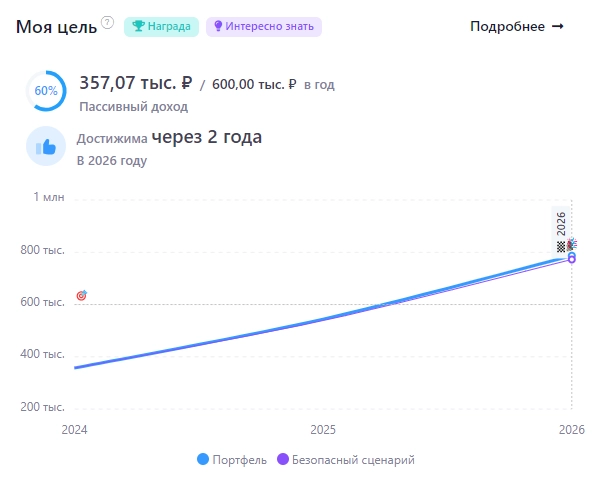
Task: Click the blue Портфель data point at 2026
Action: (x=572, y=255)
